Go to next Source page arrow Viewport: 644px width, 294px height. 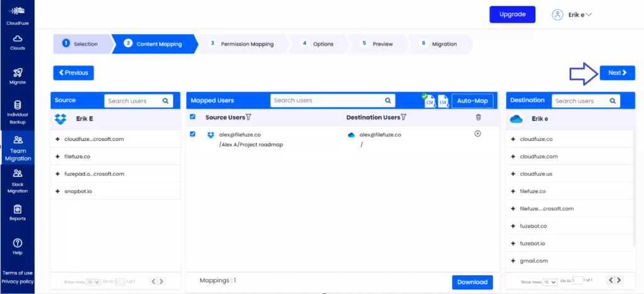coord(162,281)
